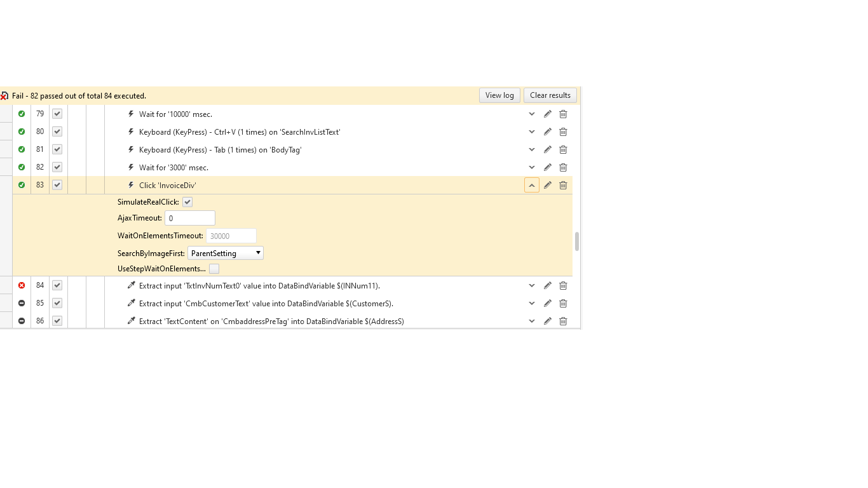868x488 pixels.
Task: Toggle the enabled checkbox for step 84
Action: (x=57, y=286)
